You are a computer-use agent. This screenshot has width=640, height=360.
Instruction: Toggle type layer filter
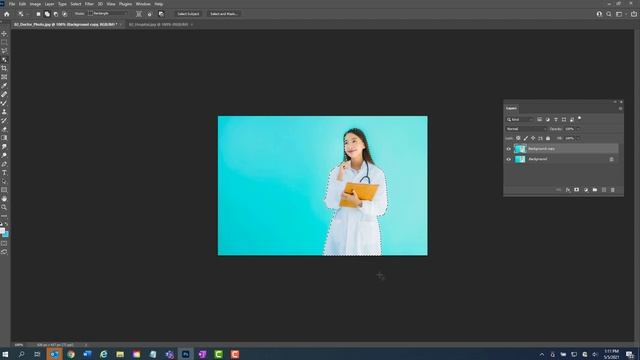tap(556, 120)
